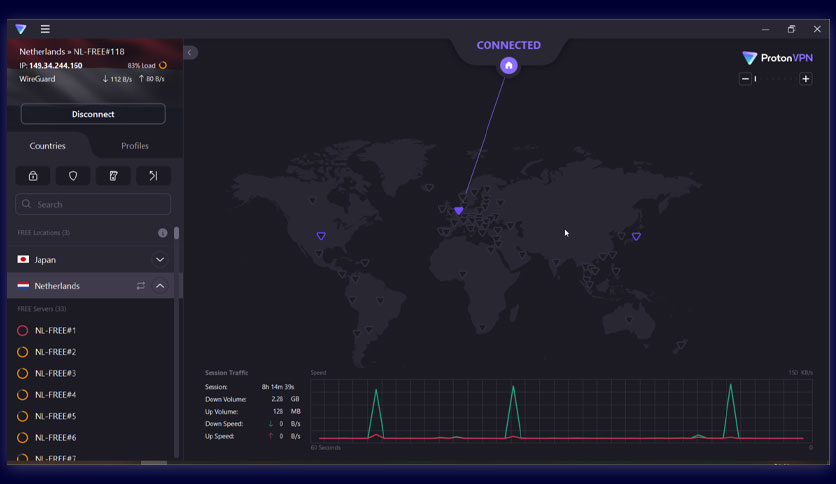This screenshot has height=484, width=836.
Task: Click the Proton logo in the title bar
Action: click(21, 29)
